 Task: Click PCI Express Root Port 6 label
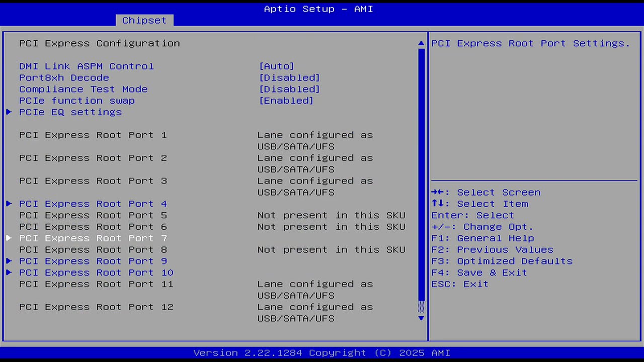[x=93, y=227]
